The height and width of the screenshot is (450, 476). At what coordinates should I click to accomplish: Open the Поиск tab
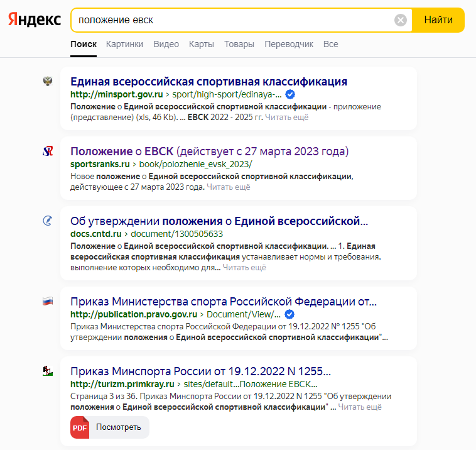[x=84, y=44]
